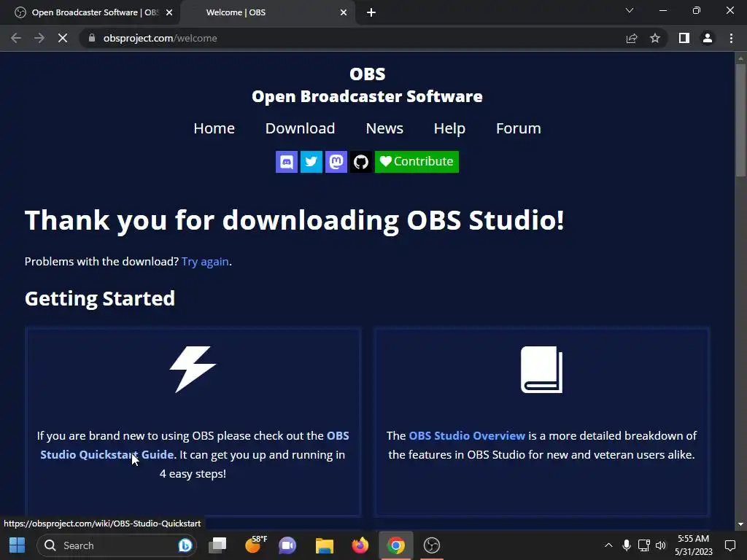The image size is (747, 560).
Task: Click the taskbar Search box
Action: [116, 545]
